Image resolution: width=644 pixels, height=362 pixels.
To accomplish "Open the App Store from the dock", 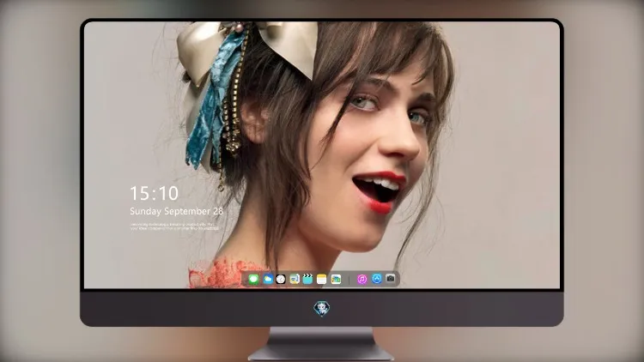I will point(377,279).
